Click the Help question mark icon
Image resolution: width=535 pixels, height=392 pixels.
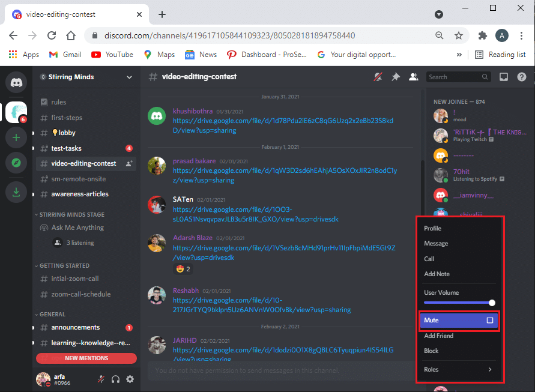[521, 77]
